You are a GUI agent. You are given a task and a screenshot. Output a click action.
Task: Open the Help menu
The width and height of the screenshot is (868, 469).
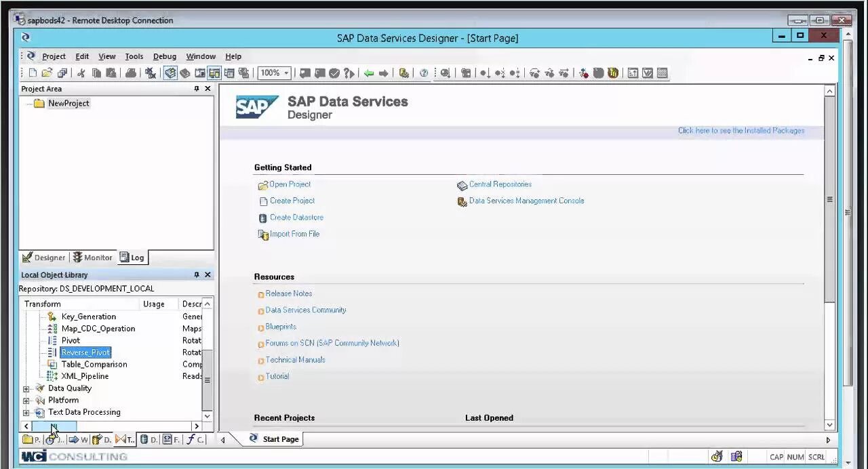[x=233, y=56]
